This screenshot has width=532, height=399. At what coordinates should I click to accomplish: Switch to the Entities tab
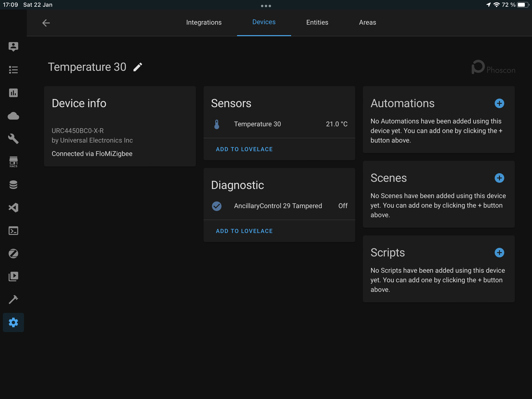pos(317,22)
